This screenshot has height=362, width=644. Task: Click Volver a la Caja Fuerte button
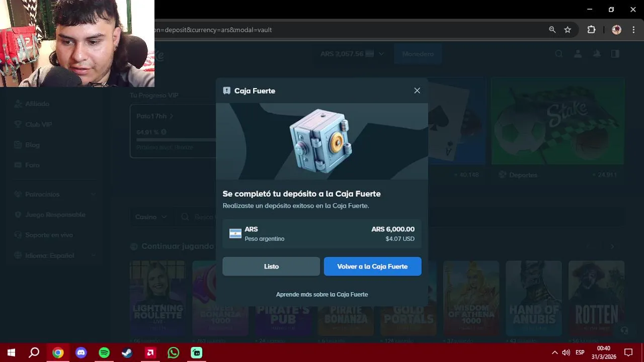[x=372, y=266]
